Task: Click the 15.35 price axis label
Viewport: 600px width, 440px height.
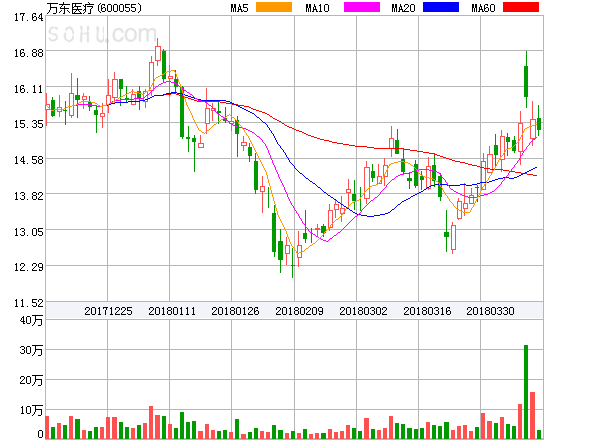Action: pyautogui.click(x=29, y=124)
